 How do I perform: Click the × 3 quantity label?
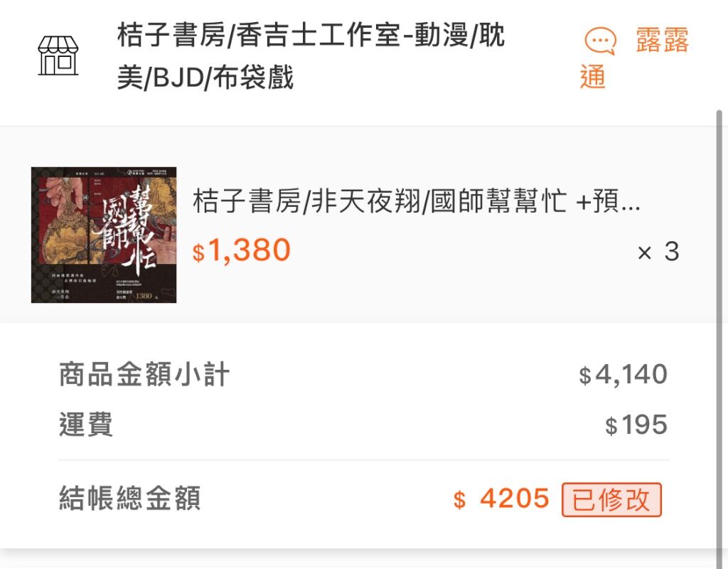658,252
